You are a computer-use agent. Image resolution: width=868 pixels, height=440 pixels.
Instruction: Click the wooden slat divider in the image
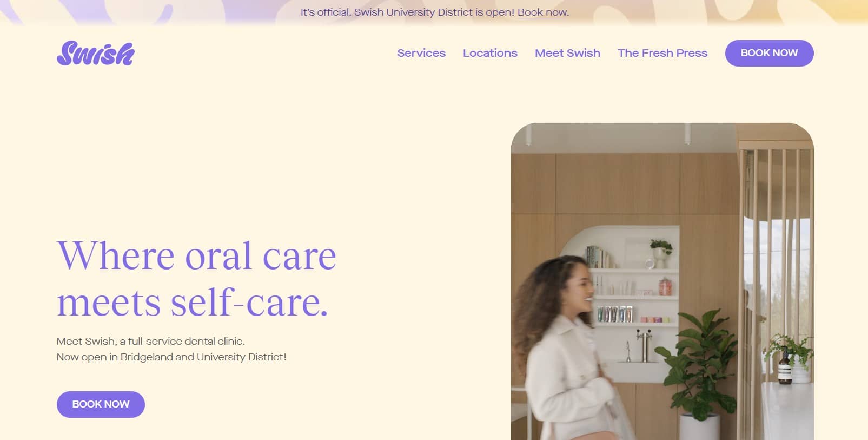coord(773,281)
